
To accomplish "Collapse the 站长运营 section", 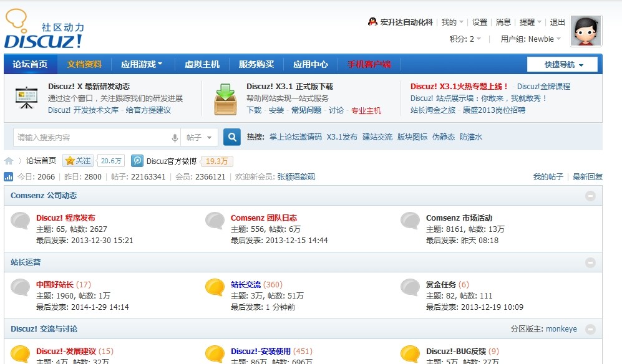I will click(590, 262).
